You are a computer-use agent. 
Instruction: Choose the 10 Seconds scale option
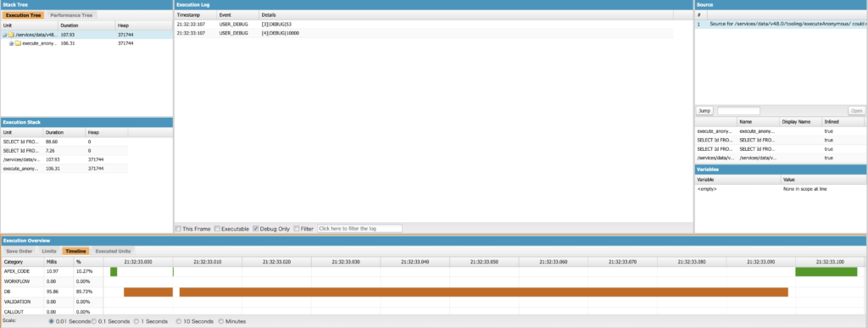click(179, 321)
